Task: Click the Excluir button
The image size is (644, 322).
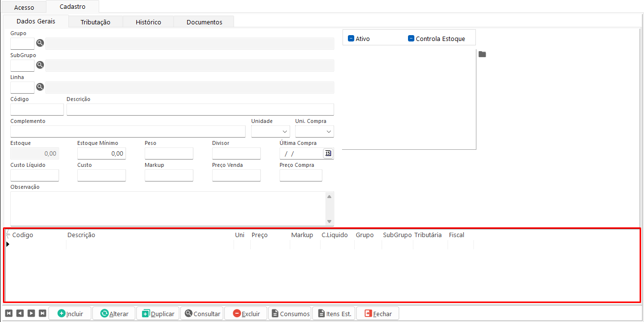Action: (x=246, y=313)
